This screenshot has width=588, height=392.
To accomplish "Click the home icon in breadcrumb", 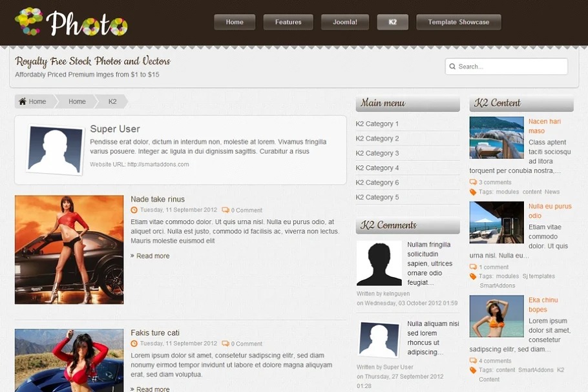I will (23, 101).
